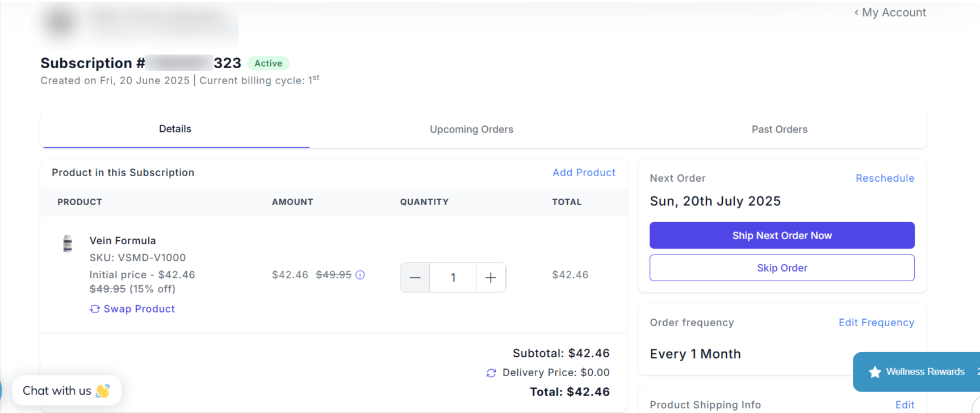The image size is (980, 413).
Task: Click the waving hand chat icon
Action: [x=103, y=391]
